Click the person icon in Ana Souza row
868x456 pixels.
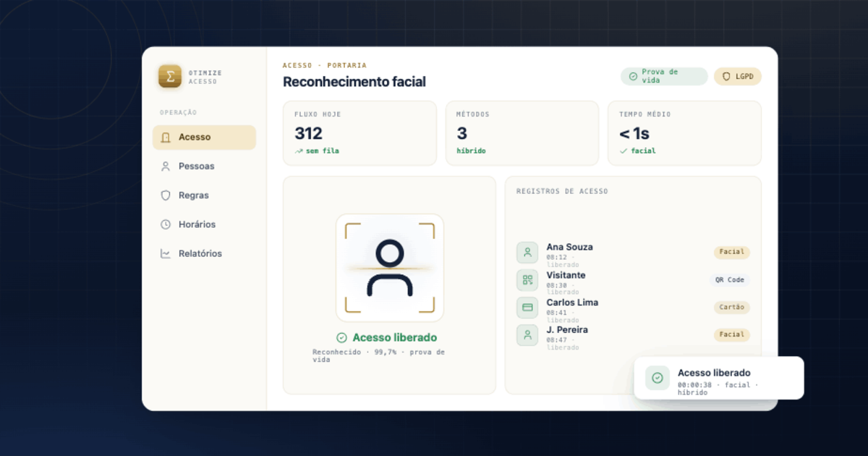coord(527,253)
